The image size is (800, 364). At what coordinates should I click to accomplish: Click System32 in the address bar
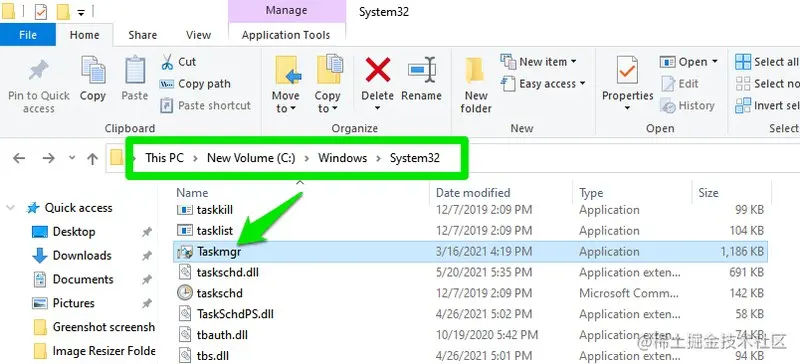[415, 158]
